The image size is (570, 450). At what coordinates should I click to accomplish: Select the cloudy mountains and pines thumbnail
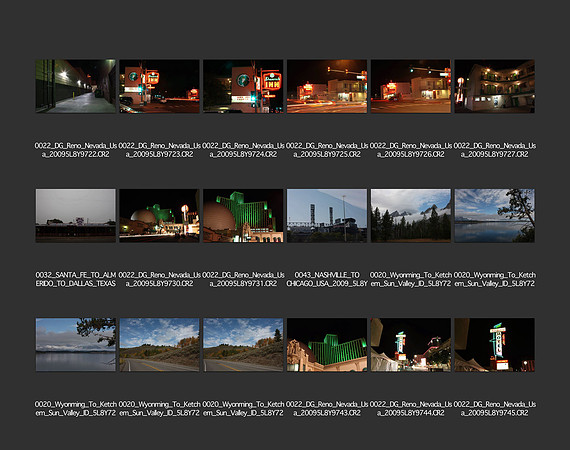coord(411,216)
